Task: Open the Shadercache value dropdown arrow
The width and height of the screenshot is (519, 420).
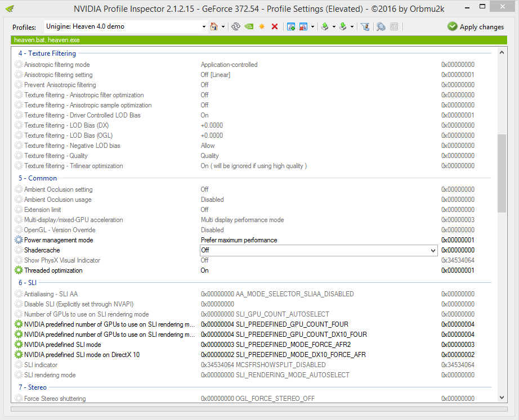Action: coord(433,250)
